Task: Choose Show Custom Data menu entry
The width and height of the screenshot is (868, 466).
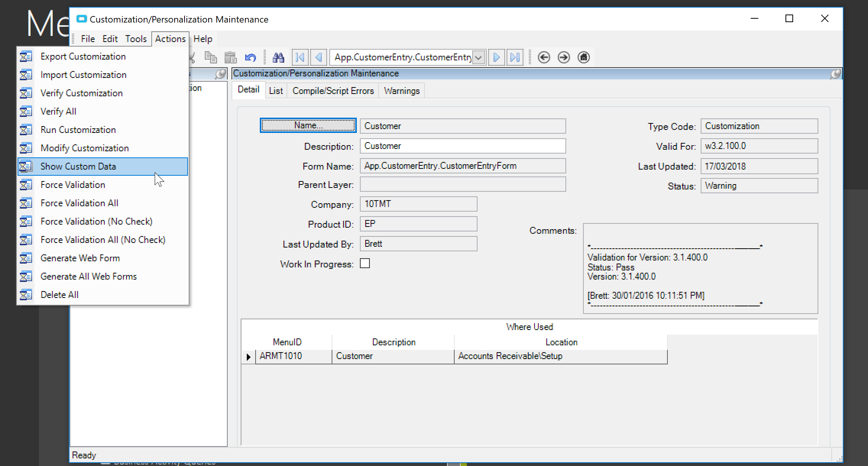Action: (x=78, y=167)
